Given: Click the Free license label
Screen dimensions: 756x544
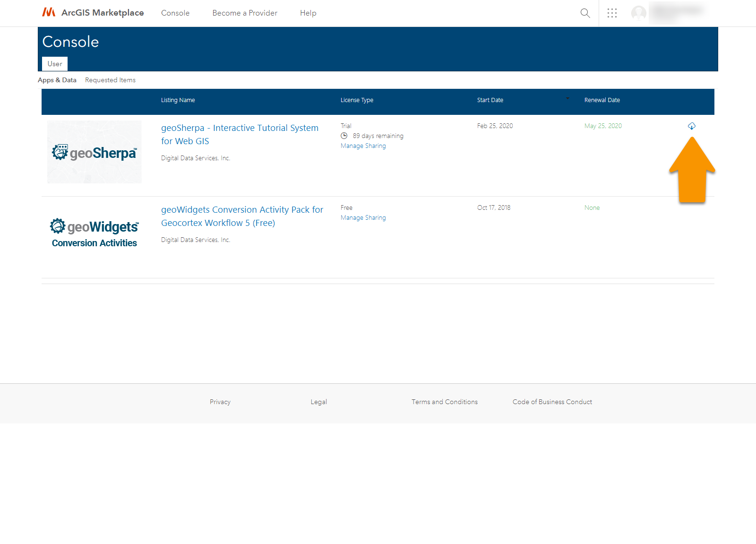Looking at the screenshot, I should point(346,207).
